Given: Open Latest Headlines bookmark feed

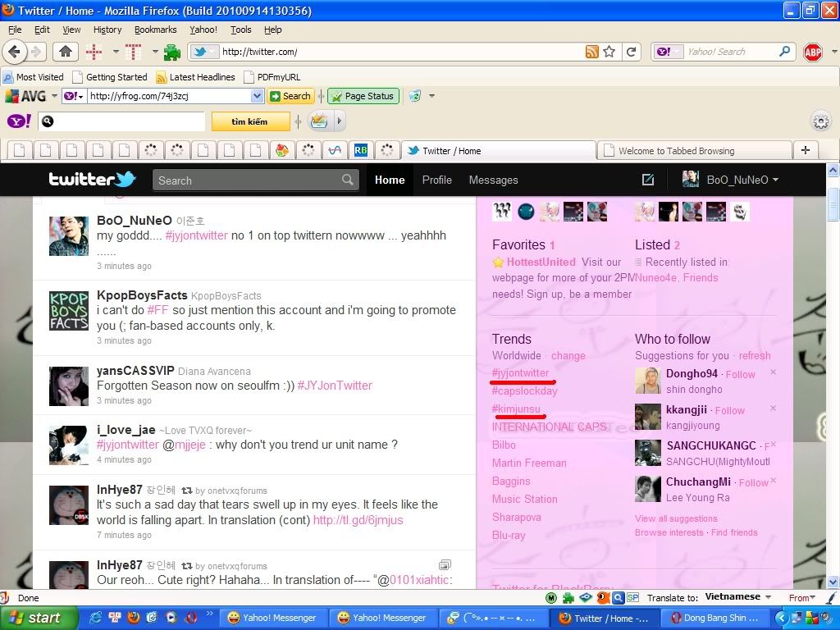Looking at the screenshot, I should pyautogui.click(x=195, y=77).
